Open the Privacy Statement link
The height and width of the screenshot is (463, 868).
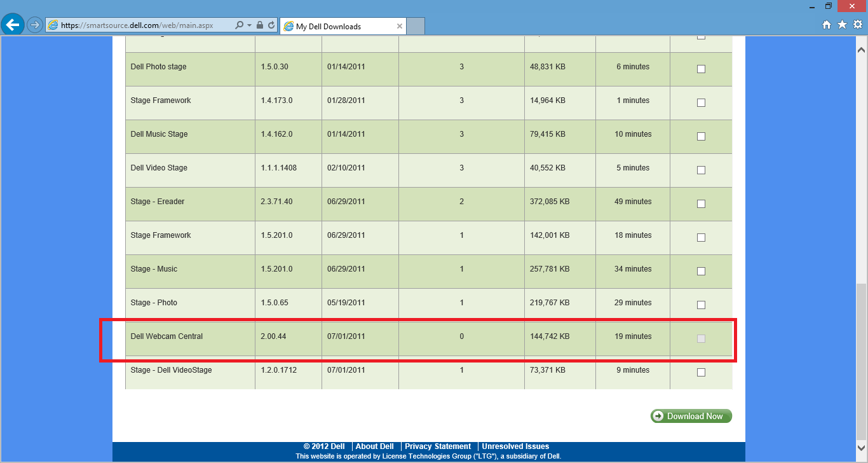click(438, 446)
